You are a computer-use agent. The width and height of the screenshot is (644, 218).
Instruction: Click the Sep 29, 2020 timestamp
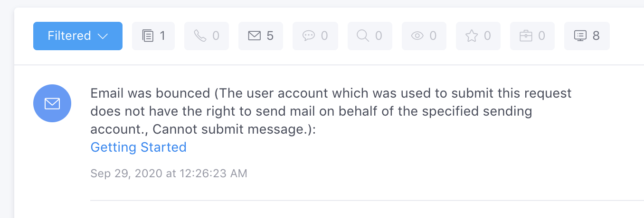[169, 173]
